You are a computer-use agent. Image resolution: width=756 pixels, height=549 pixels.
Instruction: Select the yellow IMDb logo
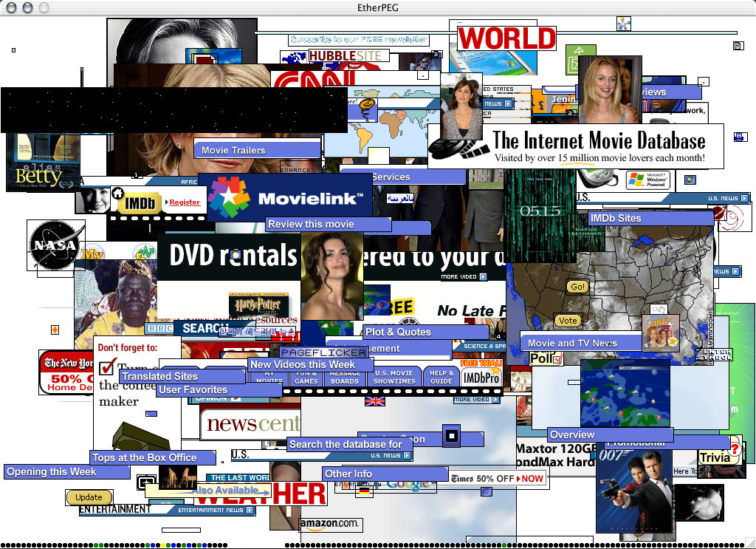click(x=140, y=204)
